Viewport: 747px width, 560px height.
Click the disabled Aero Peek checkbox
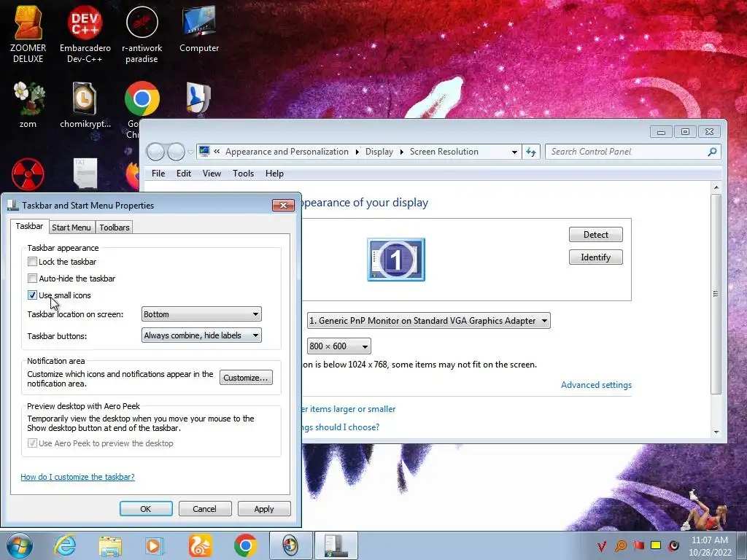[x=32, y=443]
